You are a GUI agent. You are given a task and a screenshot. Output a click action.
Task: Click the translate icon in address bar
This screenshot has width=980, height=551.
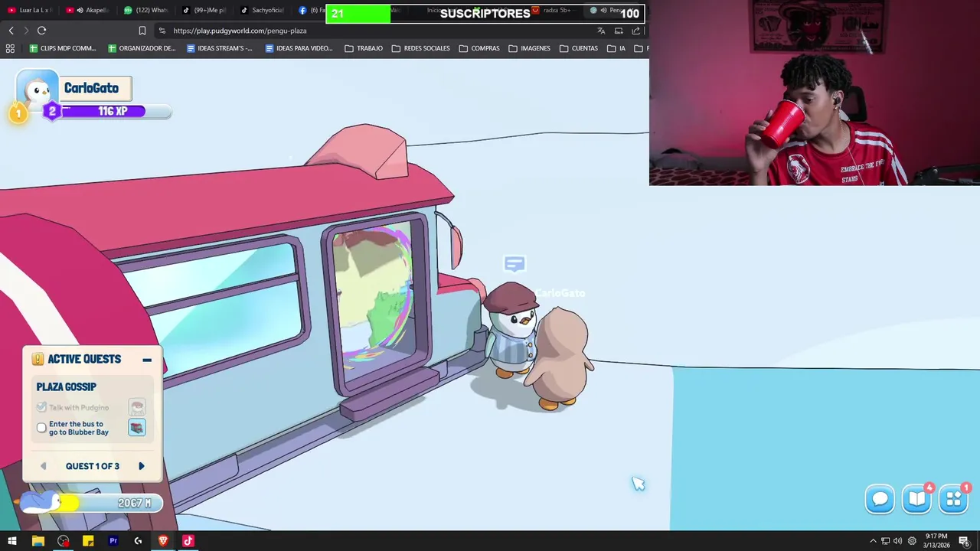[x=601, y=31]
